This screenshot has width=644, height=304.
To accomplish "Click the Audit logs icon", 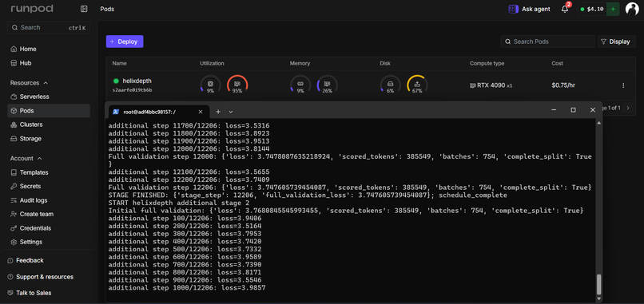I will coord(14,200).
